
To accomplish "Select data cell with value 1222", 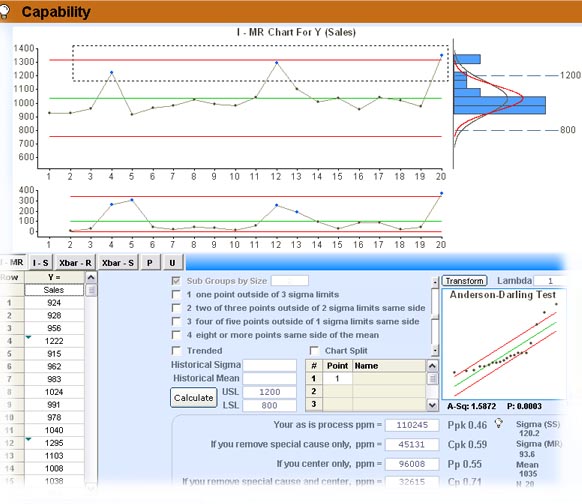I will coord(54,341).
